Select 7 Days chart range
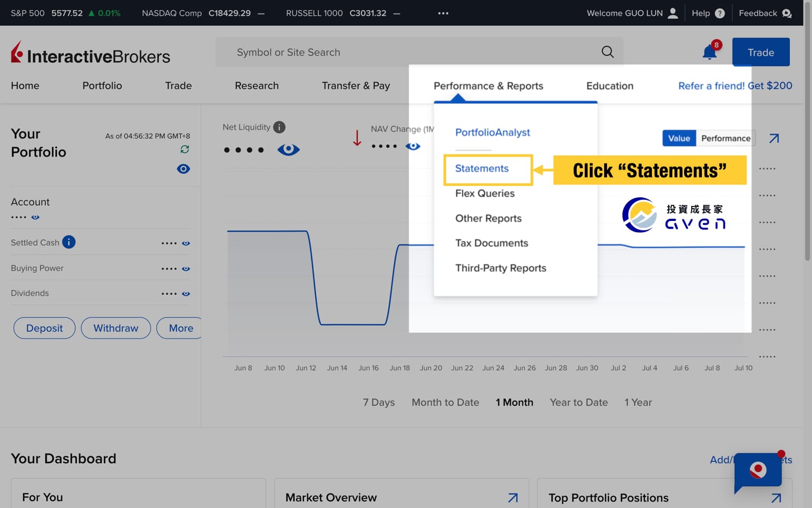 click(379, 402)
